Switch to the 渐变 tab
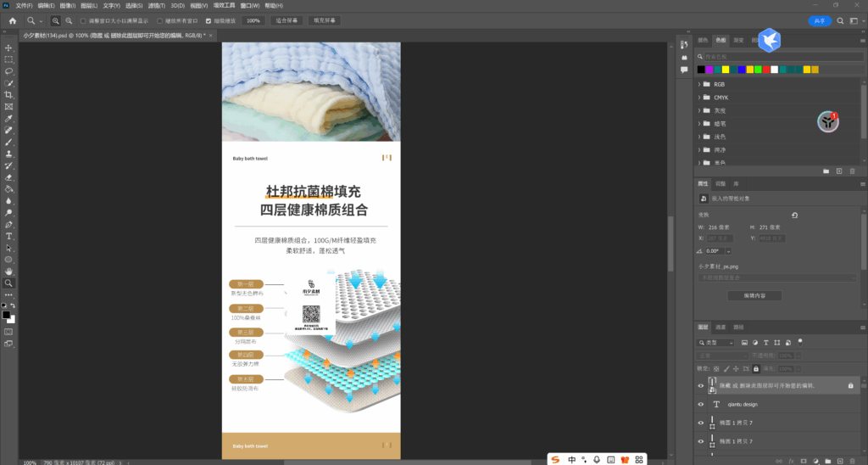The width and height of the screenshot is (868, 465). click(x=738, y=40)
